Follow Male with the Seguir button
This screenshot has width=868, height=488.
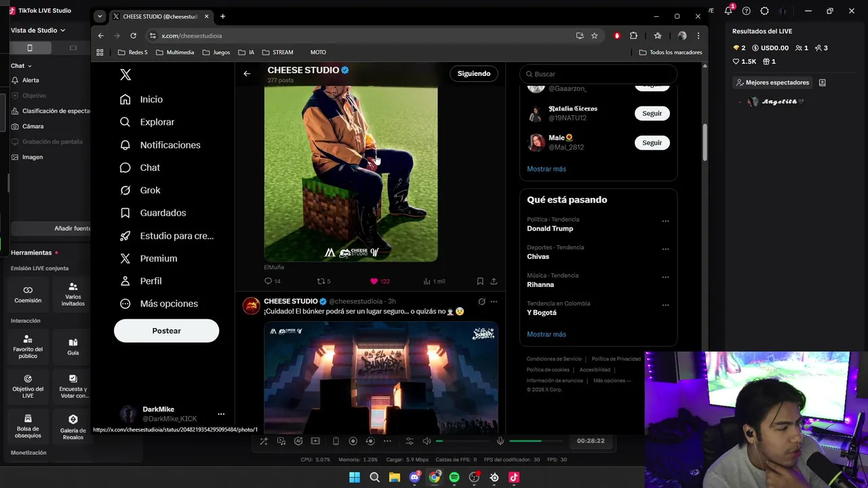652,142
